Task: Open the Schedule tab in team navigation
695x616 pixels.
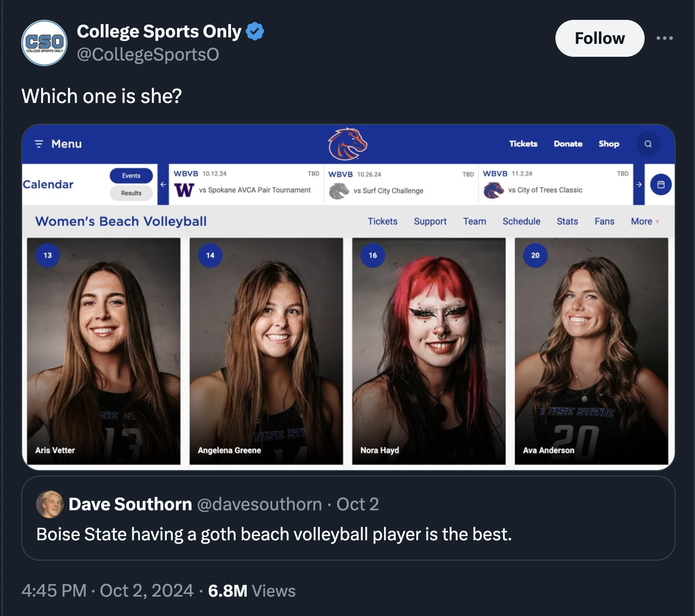Action: [x=521, y=222]
